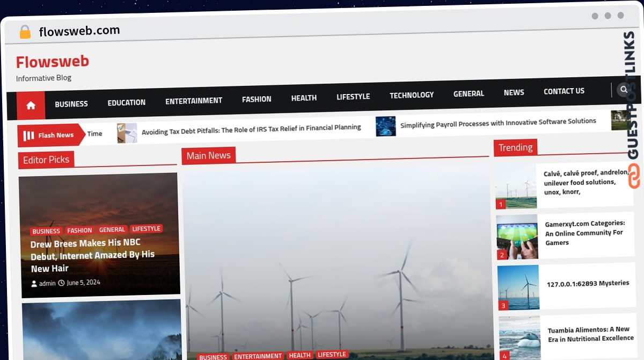Viewport: 644px width, 360px height.
Task: Click the Fashion tag on Drew Brees post
Action: [79, 231]
